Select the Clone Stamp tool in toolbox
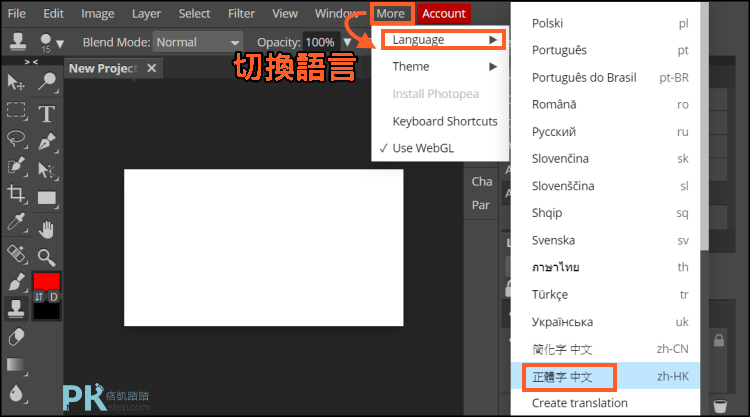Screen dimensions: 750x417 (x=16, y=308)
